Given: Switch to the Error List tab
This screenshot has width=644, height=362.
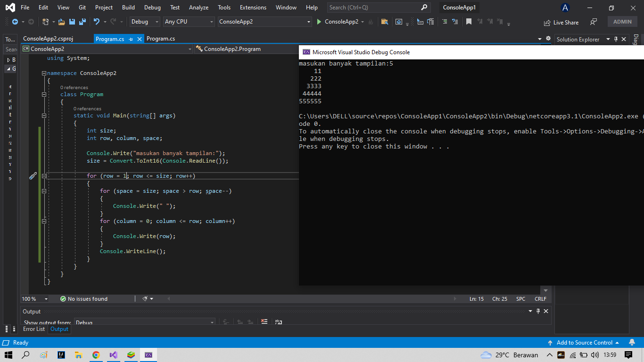Looking at the screenshot, I should point(33,329).
